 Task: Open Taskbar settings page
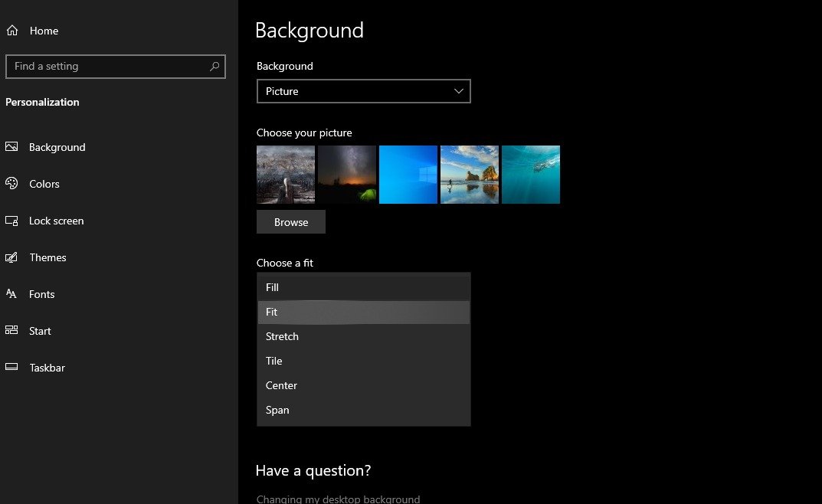click(47, 367)
